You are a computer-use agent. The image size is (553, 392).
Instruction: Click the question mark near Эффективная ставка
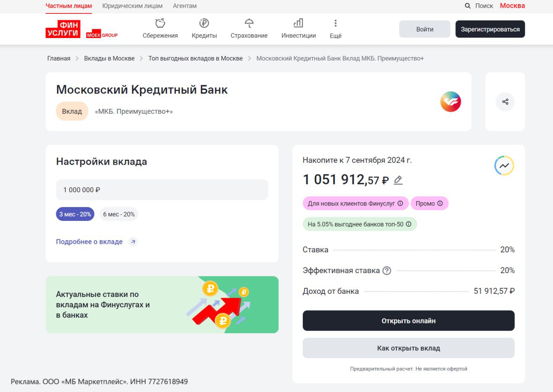point(387,271)
